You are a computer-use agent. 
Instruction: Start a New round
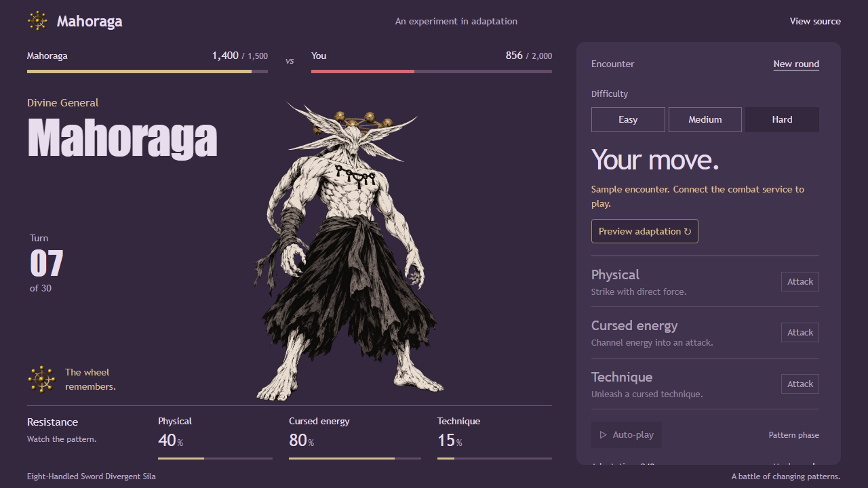click(x=796, y=64)
